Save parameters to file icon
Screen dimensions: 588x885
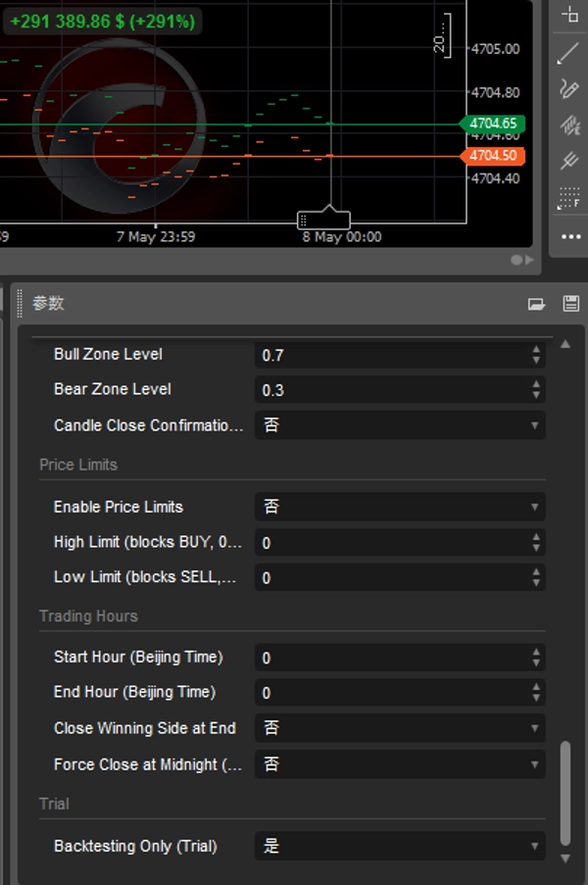coord(570,304)
